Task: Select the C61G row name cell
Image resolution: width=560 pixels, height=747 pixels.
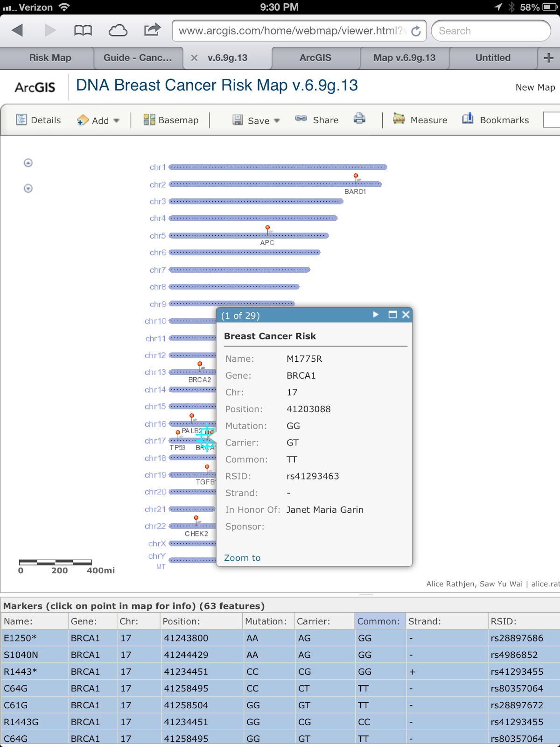Action: (x=34, y=705)
